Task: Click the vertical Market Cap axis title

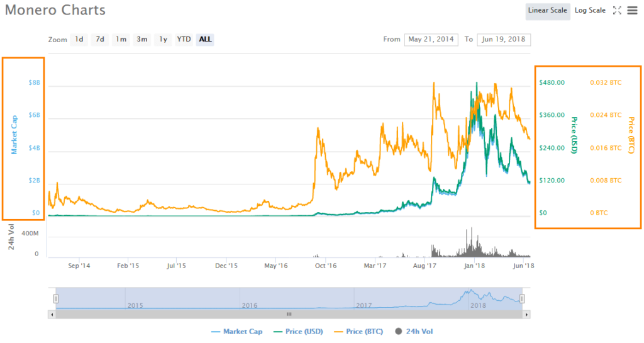Action: pyautogui.click(x=14, y=135)
